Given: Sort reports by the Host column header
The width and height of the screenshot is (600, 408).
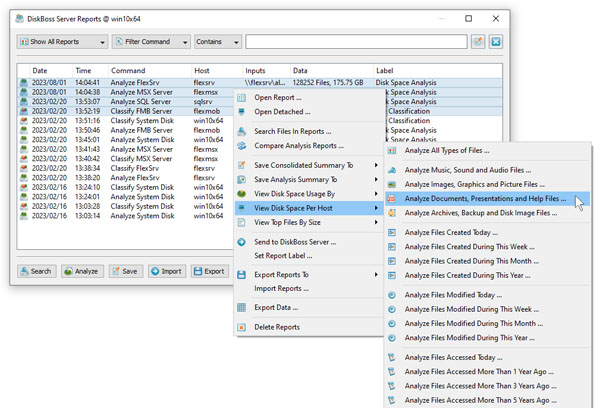Looking at the screenshot, I should [217, 71].
